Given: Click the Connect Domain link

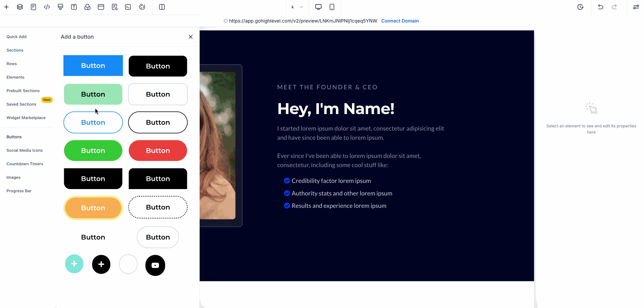Looking at the screenshot, I should coord(400,21).
